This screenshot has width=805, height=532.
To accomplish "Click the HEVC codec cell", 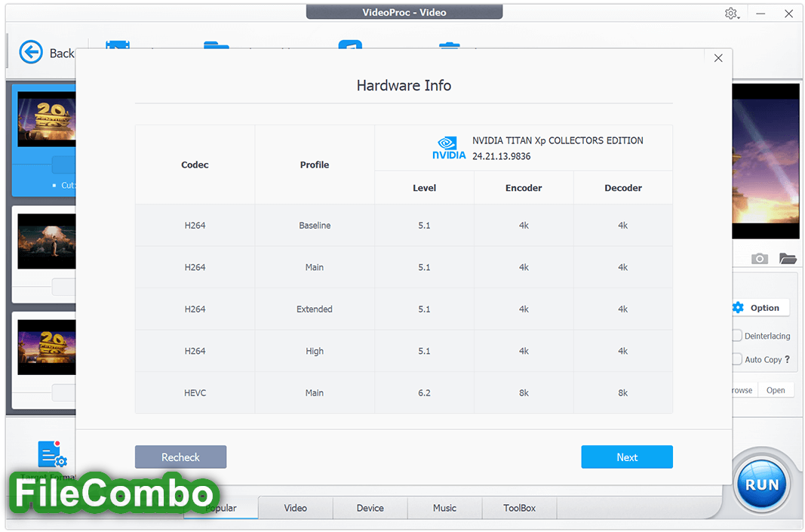I will click(195, 393).
